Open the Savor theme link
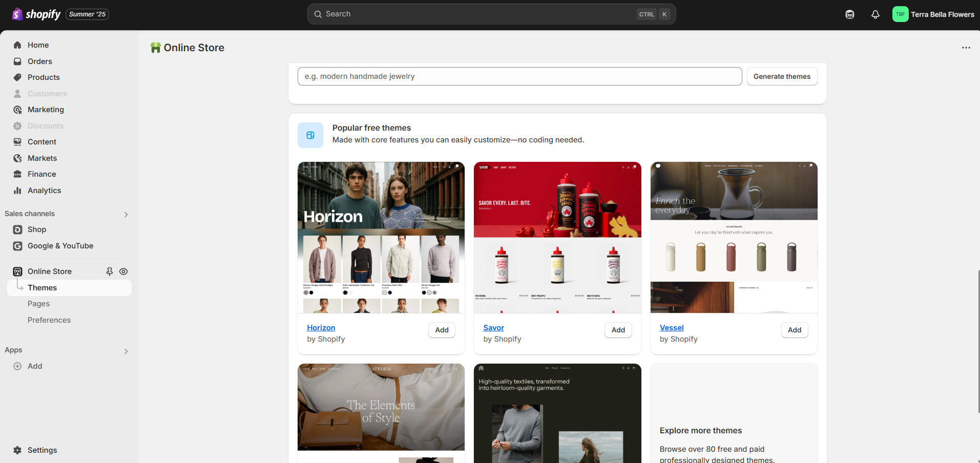This screenshot has height=463, width=980. [493, 328]
